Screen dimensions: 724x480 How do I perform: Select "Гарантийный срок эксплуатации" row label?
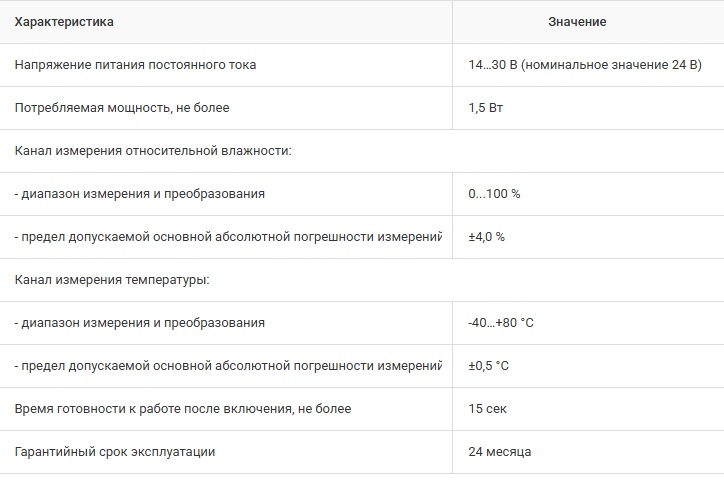[115, 452]
